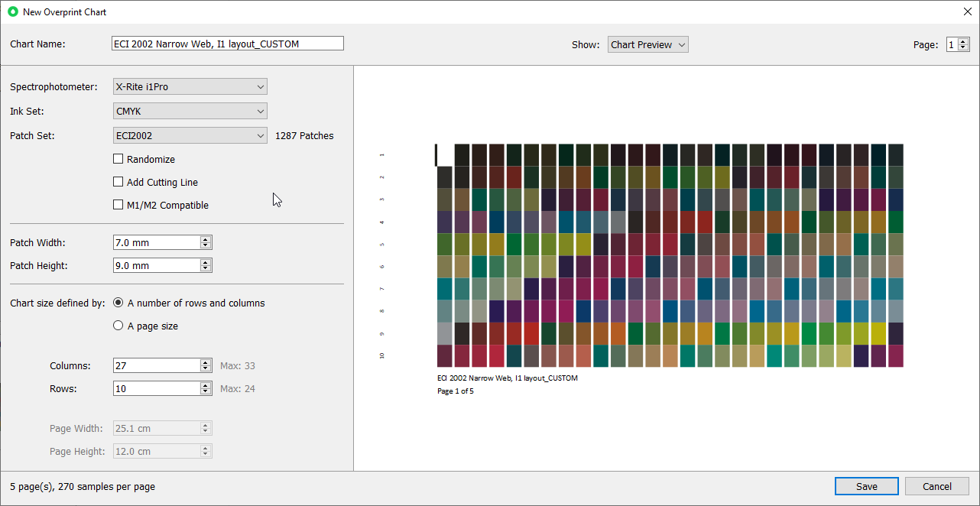
Task: Close the New Overprint Chart dialog
Action: (967, 11)
